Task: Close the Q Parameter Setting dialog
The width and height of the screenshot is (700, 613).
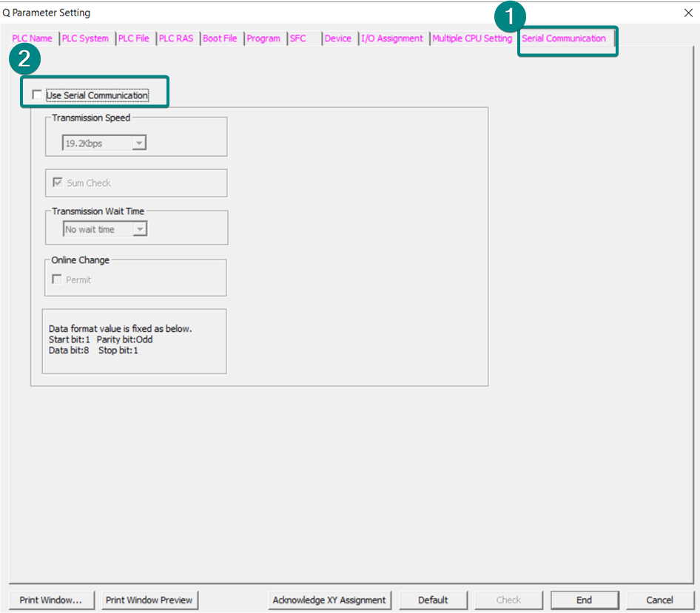Action: click(689, 13)
